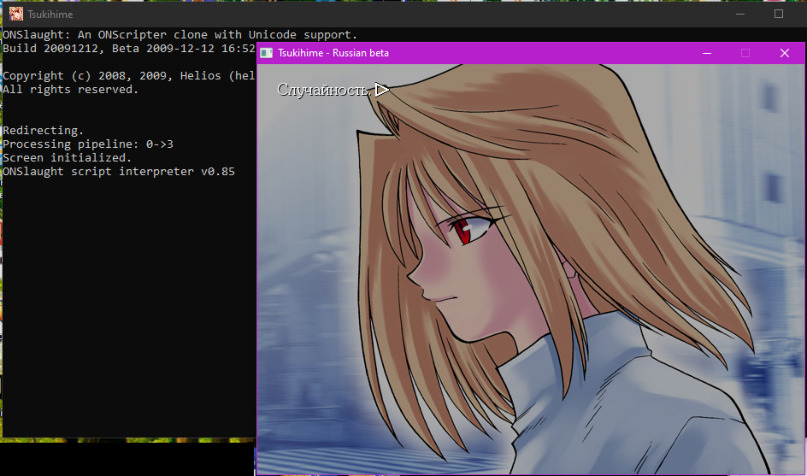Click the 'Tsukihime - Russian beta' title text

[333, 53]
